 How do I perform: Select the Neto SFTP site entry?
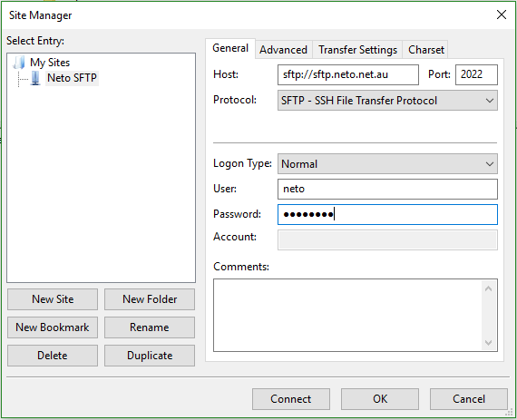(x=72, y=78)
